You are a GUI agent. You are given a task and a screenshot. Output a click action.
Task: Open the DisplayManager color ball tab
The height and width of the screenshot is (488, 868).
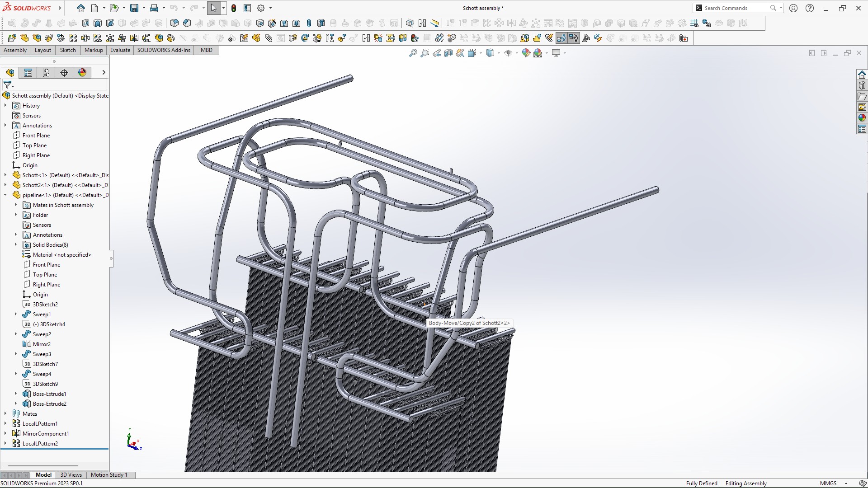tap(82, 73)
